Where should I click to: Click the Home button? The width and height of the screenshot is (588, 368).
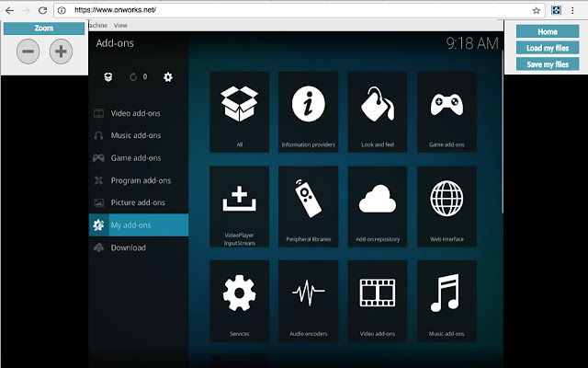[x=548, y=31]
